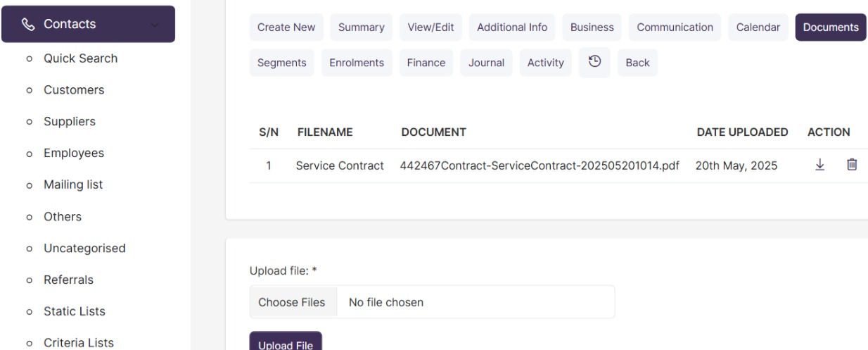Go to the Finance tab
The width and height of the screenshot is (868, 350).
426,63
